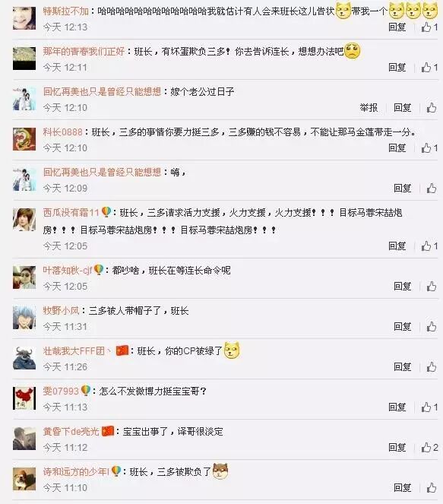Like the comment by 特斯拉不加
The height and width of the screenshot is (504, 443).
pyautogui.click(x=429, y=27)
